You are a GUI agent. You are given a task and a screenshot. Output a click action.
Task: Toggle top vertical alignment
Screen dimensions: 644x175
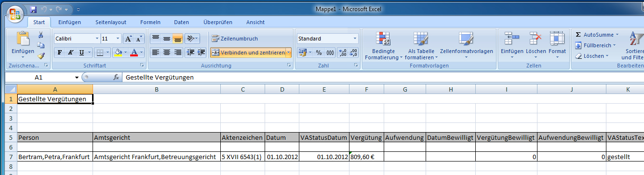tap(155, 39)
